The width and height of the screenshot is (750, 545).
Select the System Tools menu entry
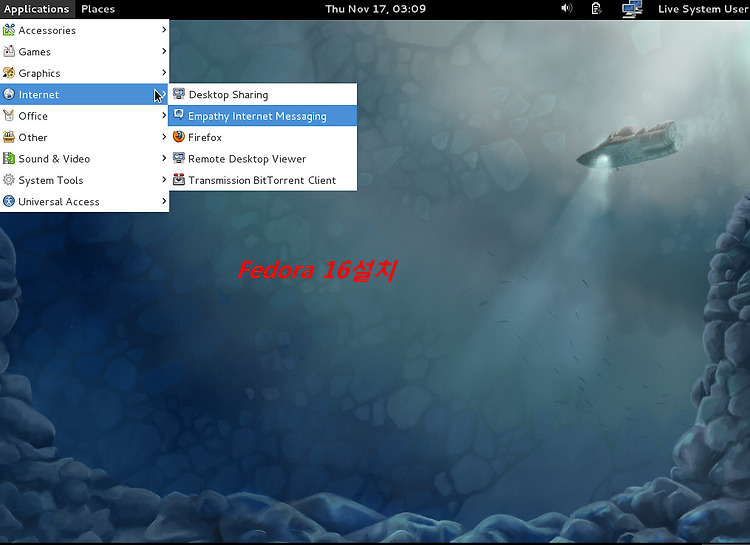pyautogui.click(x=84, y=180)
